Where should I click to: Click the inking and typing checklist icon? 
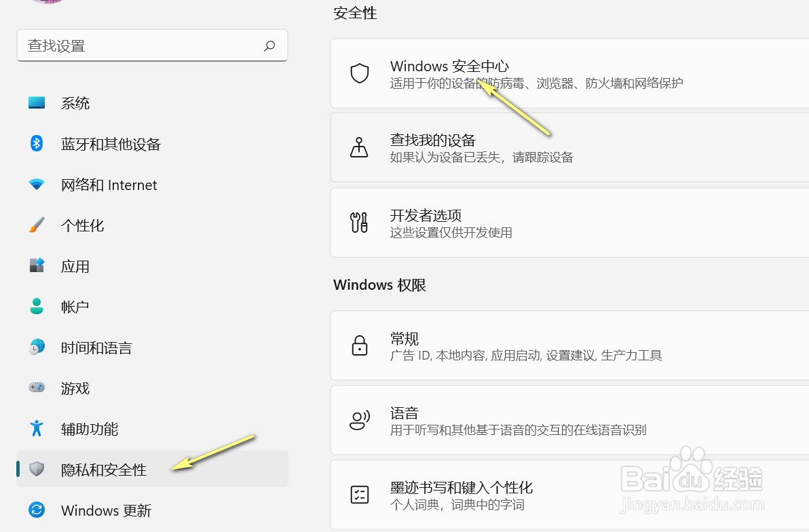(x=360, y=494)
